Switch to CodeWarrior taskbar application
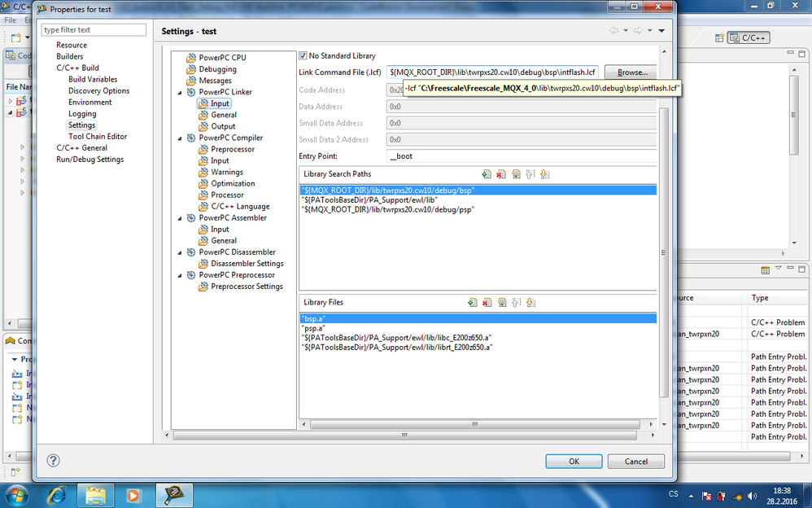 tap(173, 496)
